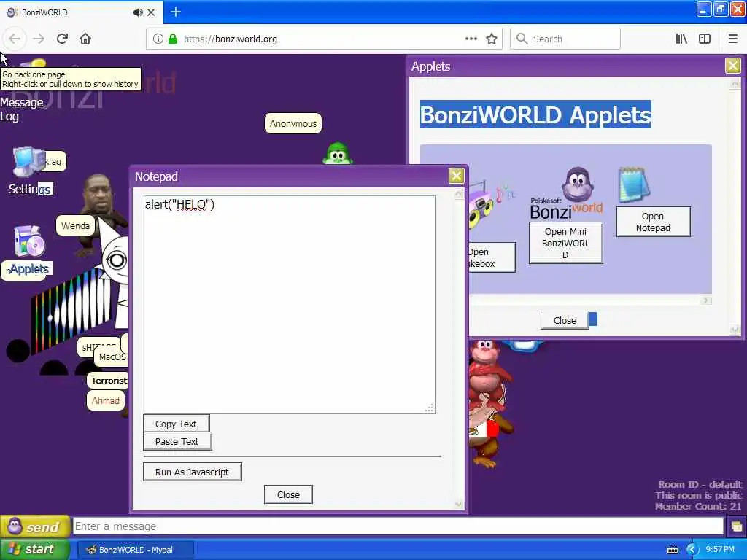747x560 pixels.
Task: Close Applets window with X icon
Action: (732, 66)
